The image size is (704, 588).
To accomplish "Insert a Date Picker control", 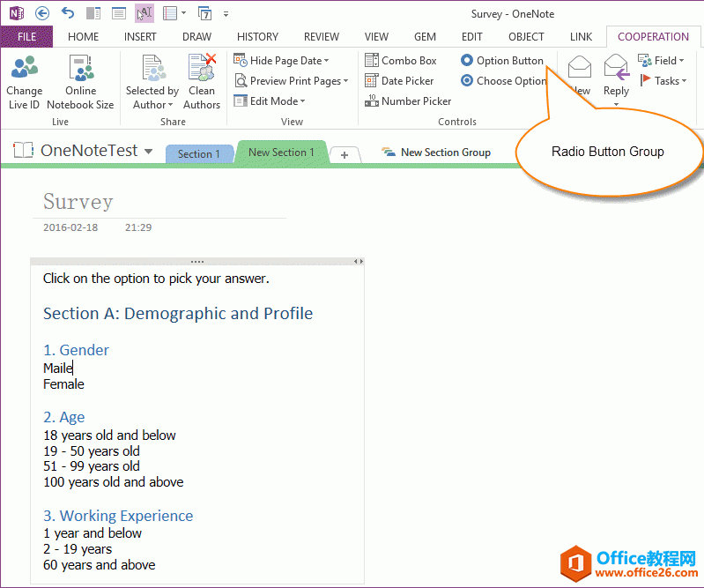I will pos(399,81).
